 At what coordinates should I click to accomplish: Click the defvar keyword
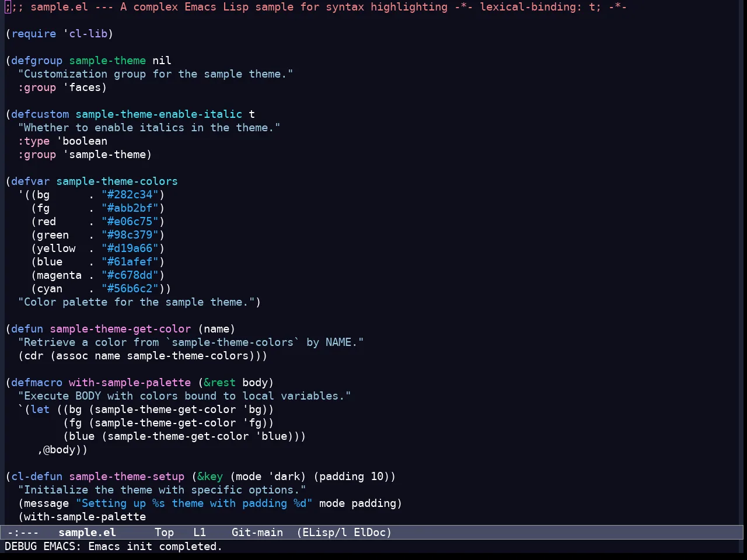click(30, 181)
